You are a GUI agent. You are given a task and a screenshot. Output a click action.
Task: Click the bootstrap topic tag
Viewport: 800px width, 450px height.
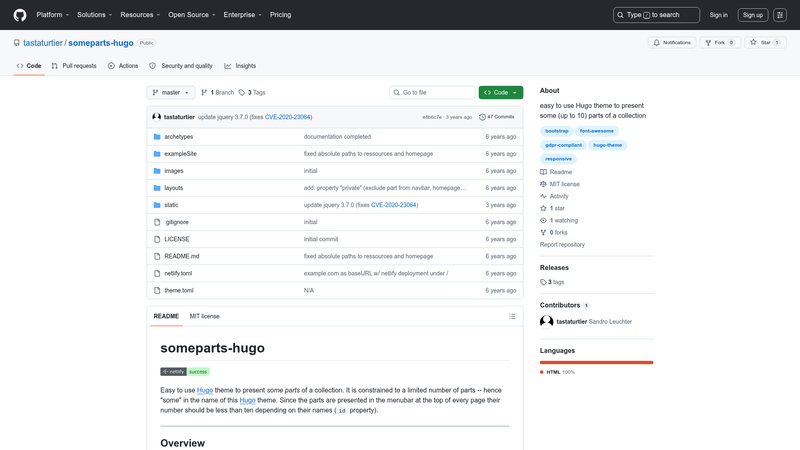[557, 131]
